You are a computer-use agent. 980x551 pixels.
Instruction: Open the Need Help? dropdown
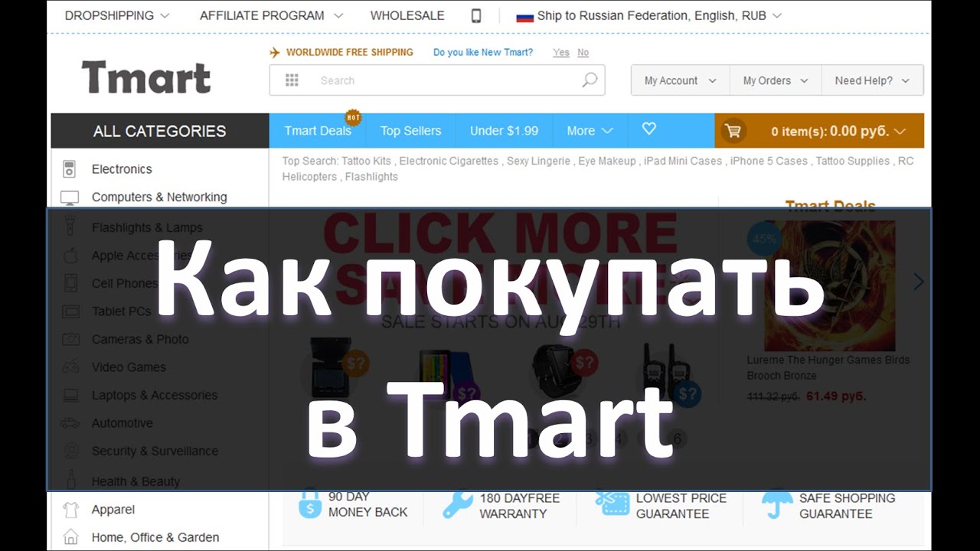pos(872,80)
